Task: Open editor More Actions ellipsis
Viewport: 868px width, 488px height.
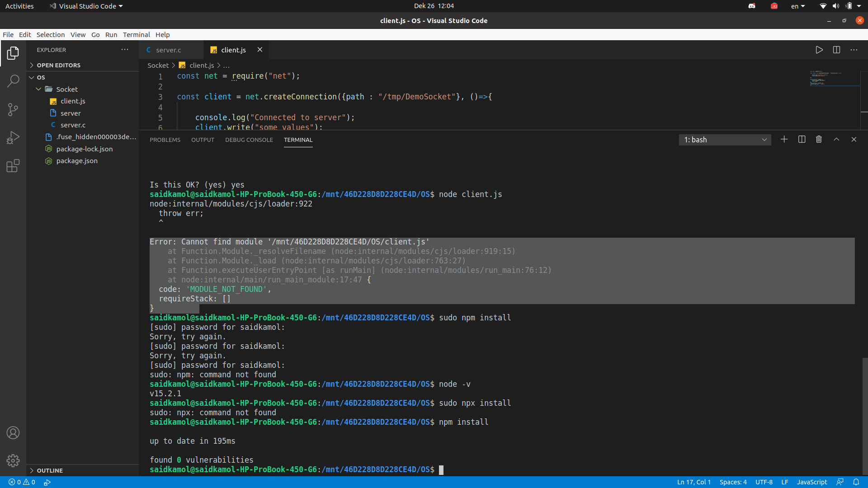Action: tap(854, 50)
